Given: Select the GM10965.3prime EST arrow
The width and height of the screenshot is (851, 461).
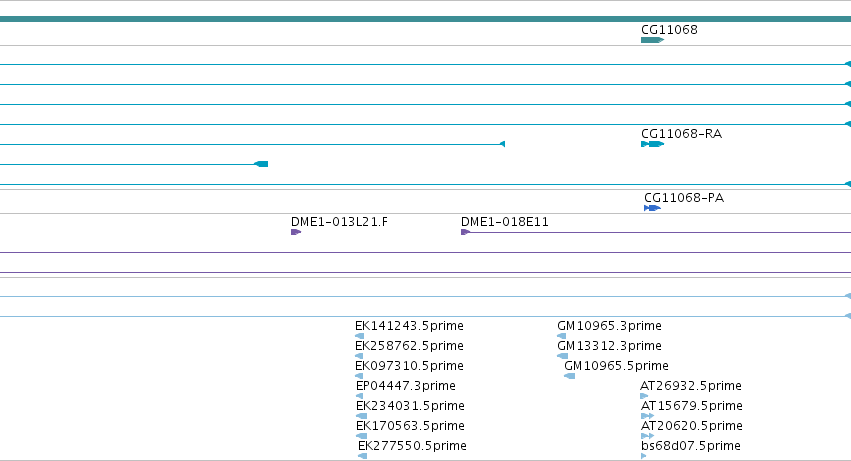Looking at the screenshot, I should [562, 336].
